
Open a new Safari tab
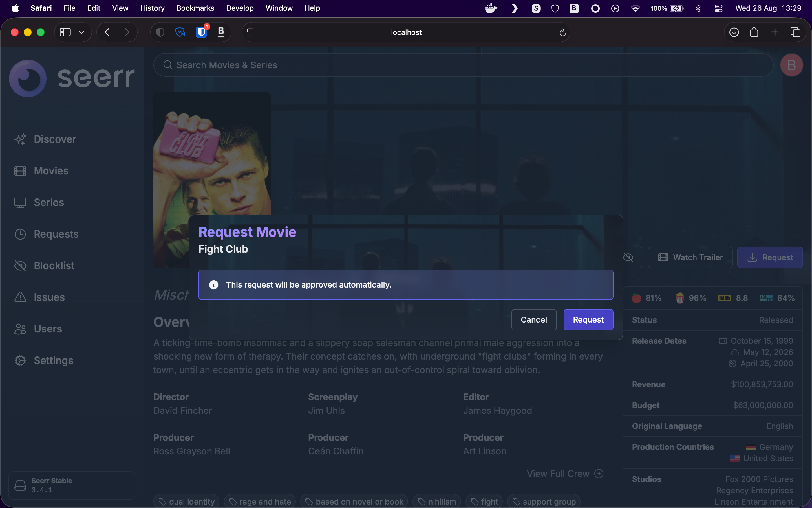pyautogui.click(x=775, y=32)
